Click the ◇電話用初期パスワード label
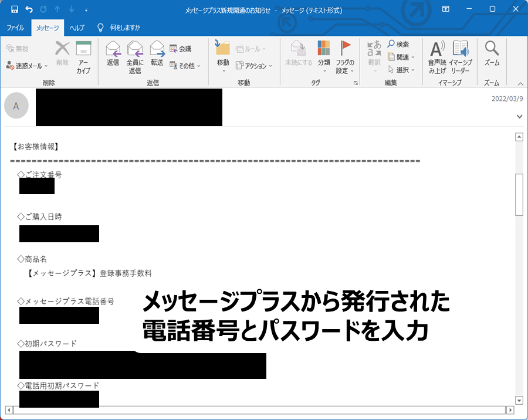Image resolution: width=528 pixels, height=420 pixels. tap(58, 385)
